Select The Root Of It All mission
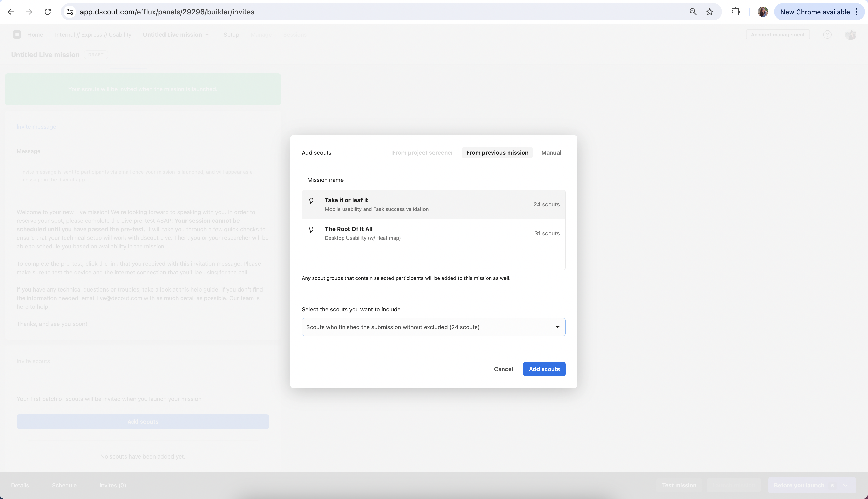 tap(433, 233)
